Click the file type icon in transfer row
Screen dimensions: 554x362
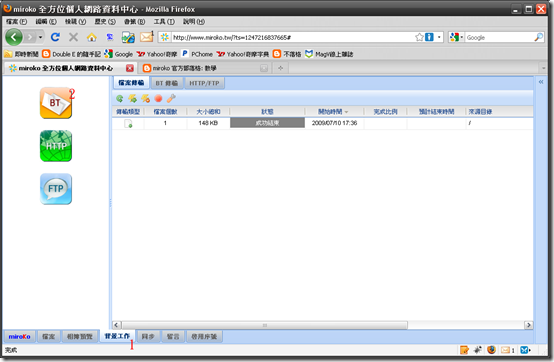(128, 123)
